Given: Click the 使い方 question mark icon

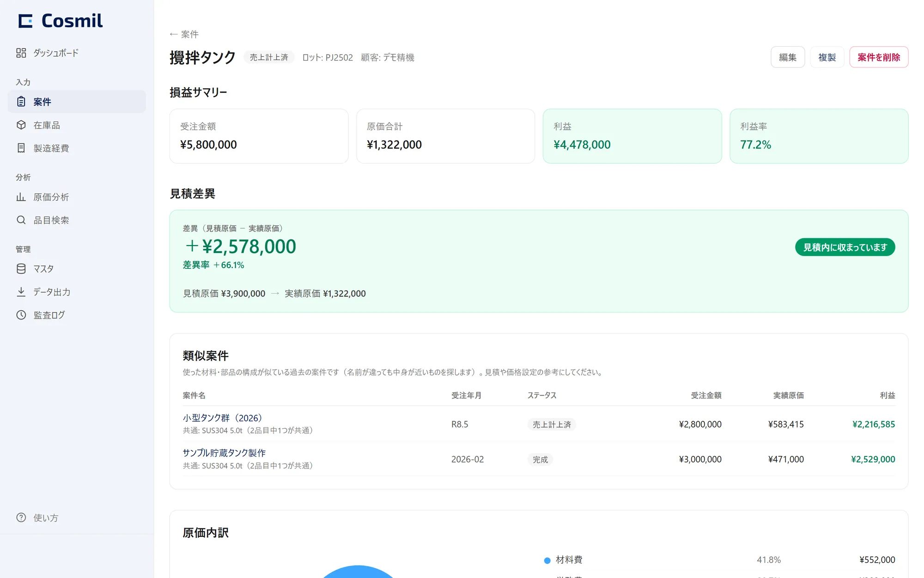Looking at the screenshot, I should [21, 517].
